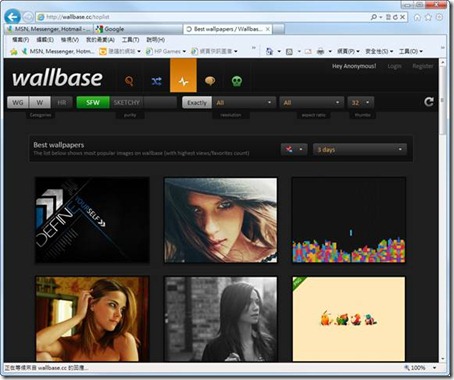The image size is (454, 380).
Task: Switch to the Google tab
Action: click(x=138, y=29)
